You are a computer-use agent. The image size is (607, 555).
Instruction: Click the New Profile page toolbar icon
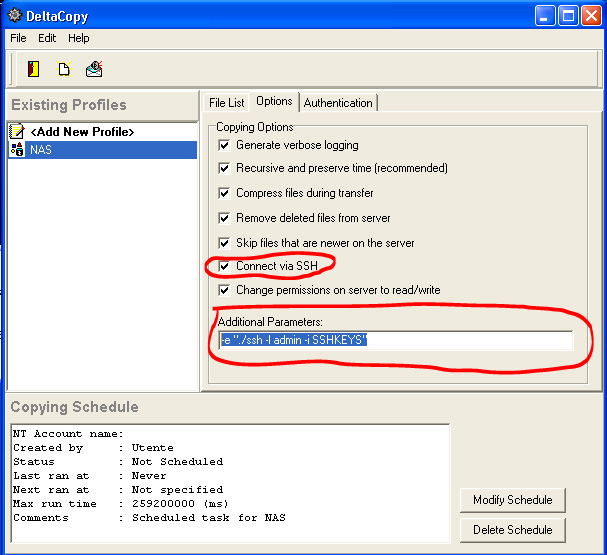tap(64, 69)
